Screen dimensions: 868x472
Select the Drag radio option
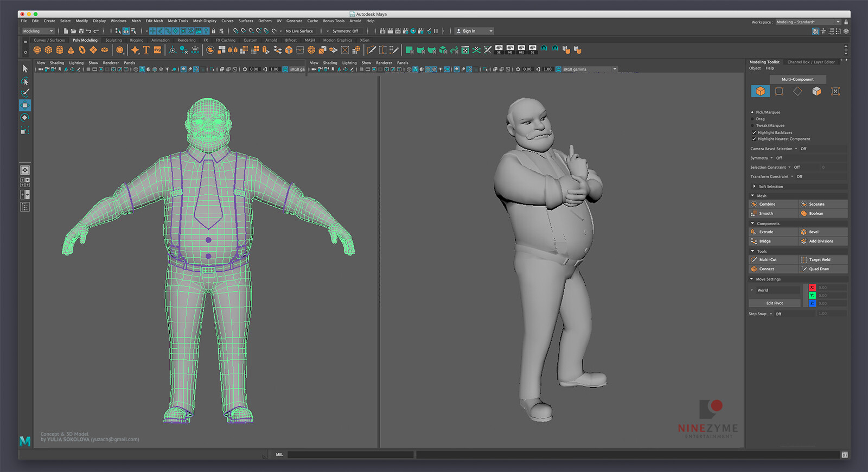pyautogui.click(x=752, y=119)
